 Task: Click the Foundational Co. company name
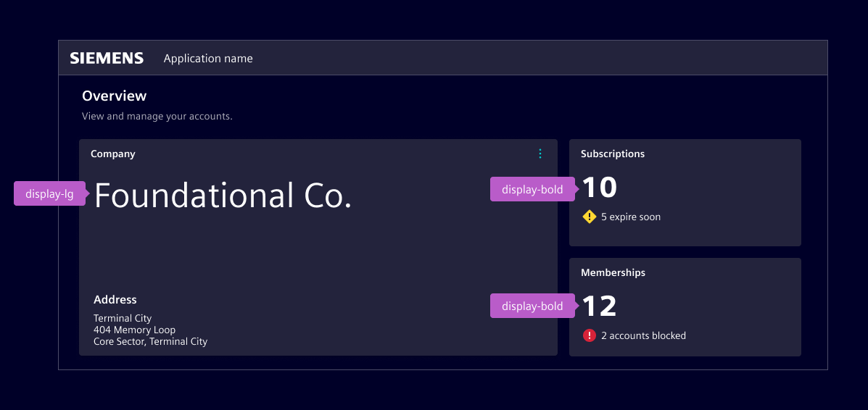(x=223, y=196)
